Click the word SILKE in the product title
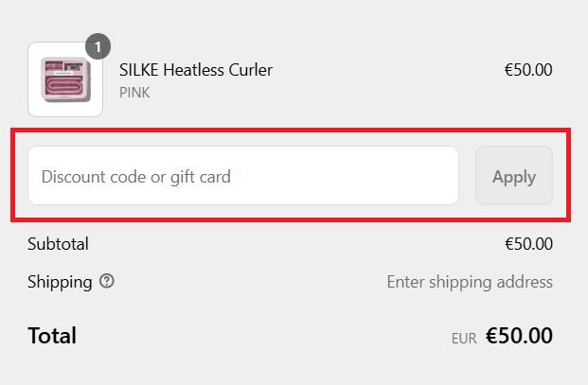 [140, 70]
